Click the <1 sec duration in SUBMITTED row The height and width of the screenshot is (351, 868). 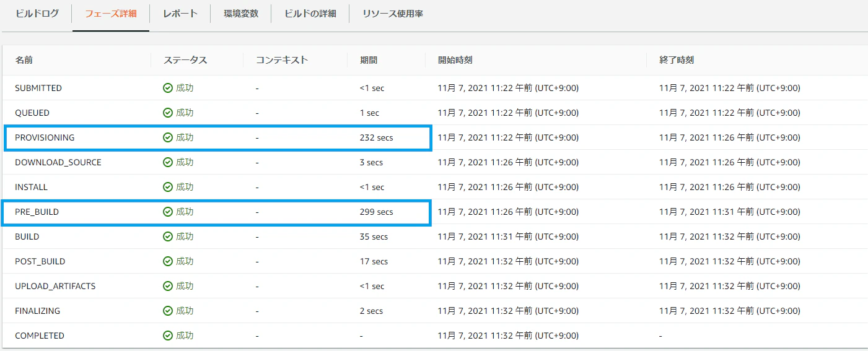[372, 88]
